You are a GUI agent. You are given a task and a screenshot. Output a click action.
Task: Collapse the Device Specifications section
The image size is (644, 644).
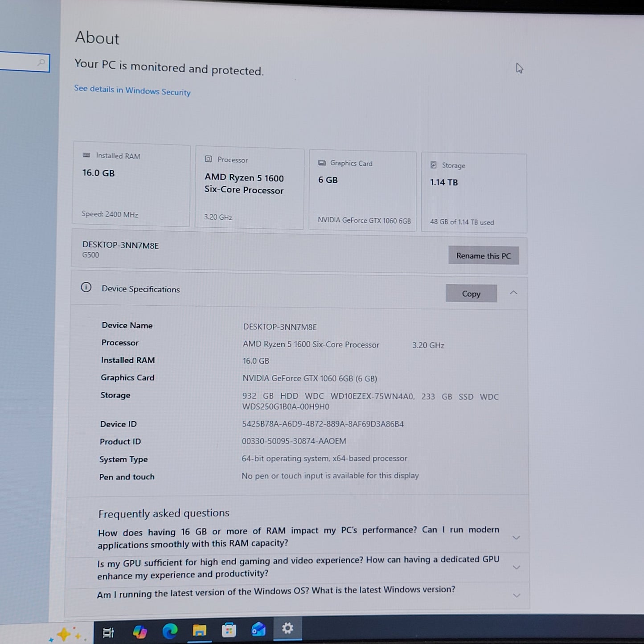coord(513,292)
